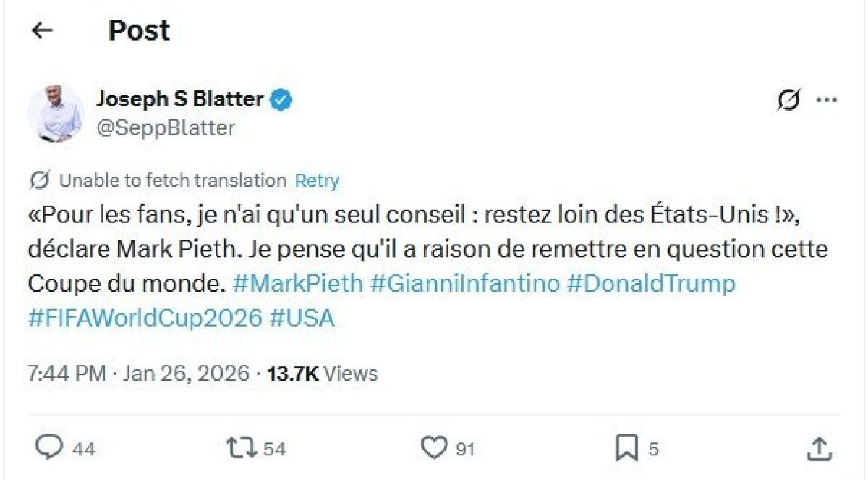Bookmark this post

(x=625, y=448)
